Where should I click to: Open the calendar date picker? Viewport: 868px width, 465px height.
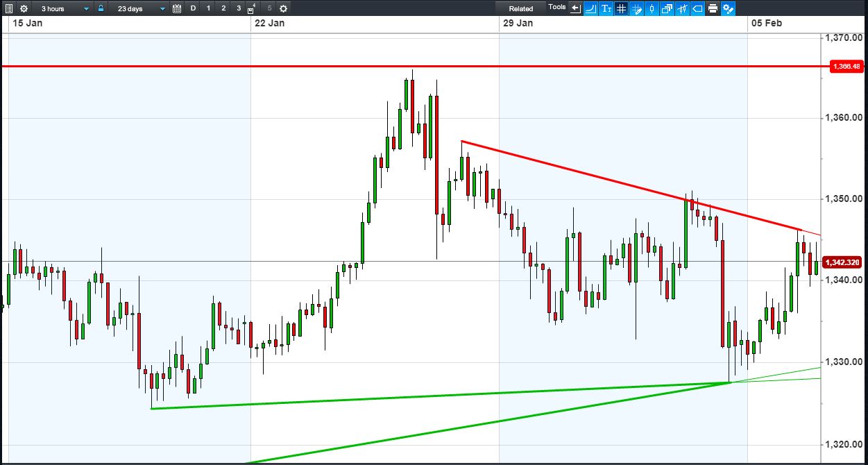point(177,8)
